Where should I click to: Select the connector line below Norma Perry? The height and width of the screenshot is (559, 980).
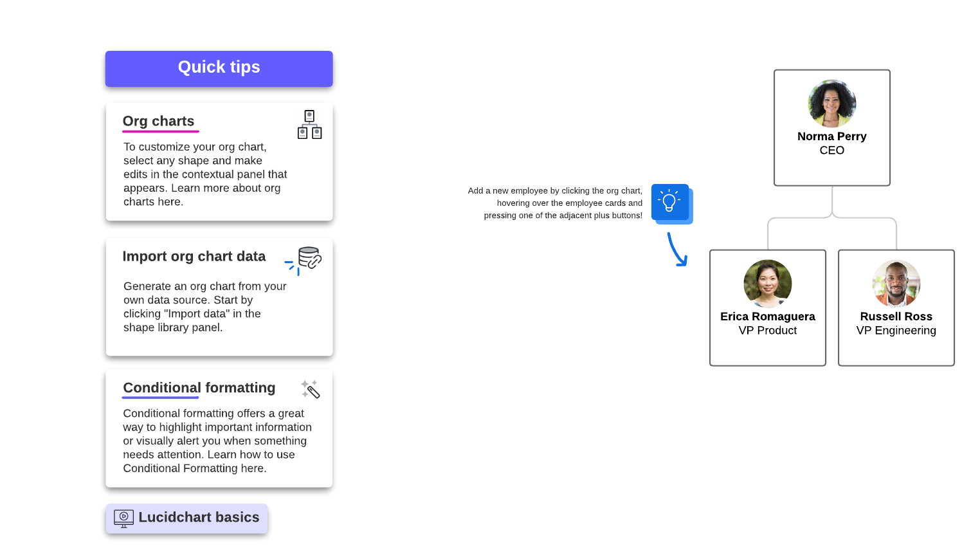coord(832,201)
